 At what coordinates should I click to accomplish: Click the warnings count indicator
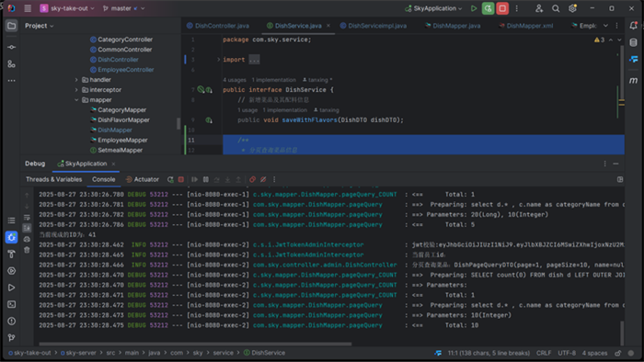point(599,40)
